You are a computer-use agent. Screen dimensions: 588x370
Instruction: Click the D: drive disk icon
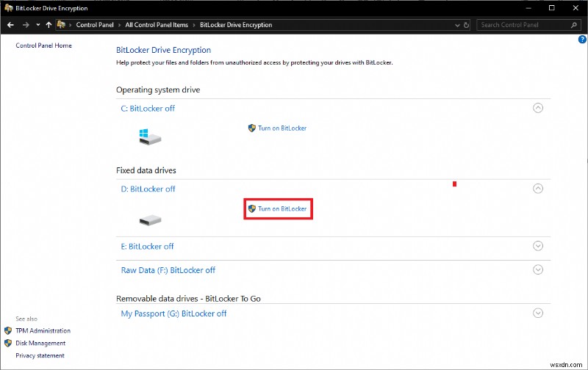coord(150,220)
